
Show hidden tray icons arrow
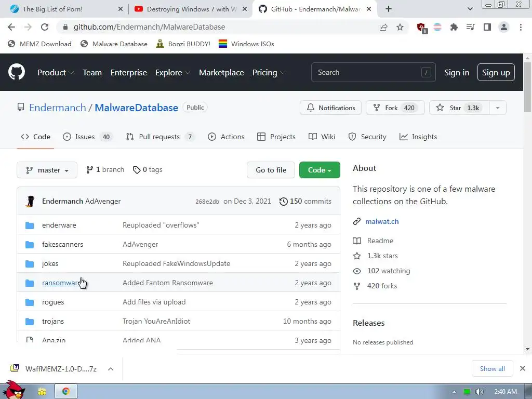click(454, 392)
